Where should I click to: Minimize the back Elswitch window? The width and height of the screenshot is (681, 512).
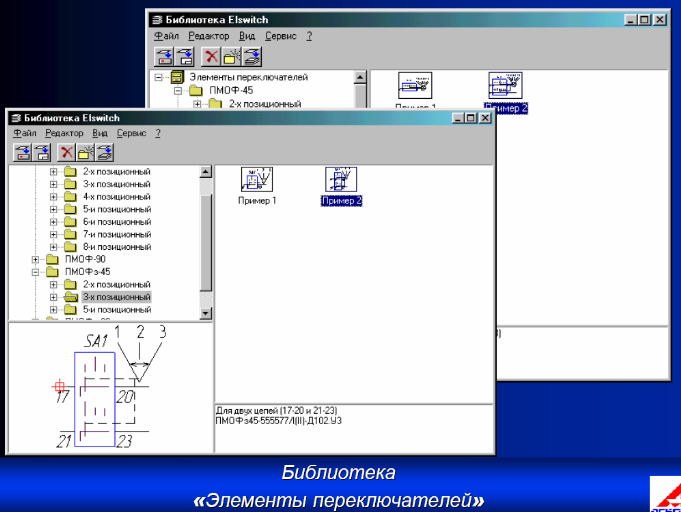631,20
